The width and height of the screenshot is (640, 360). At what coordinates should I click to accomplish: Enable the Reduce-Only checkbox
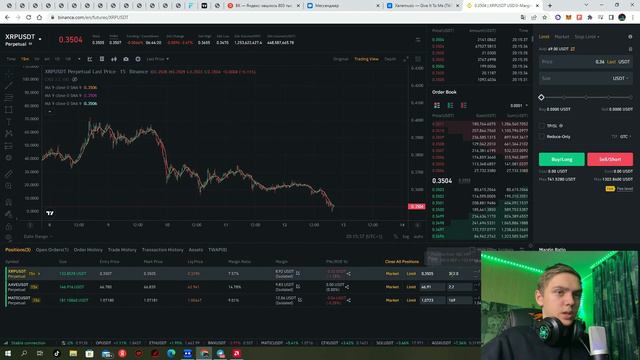(x=542, y=137)
